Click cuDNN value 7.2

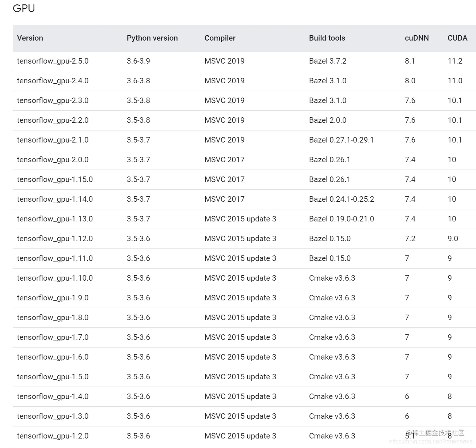[410, 239]
